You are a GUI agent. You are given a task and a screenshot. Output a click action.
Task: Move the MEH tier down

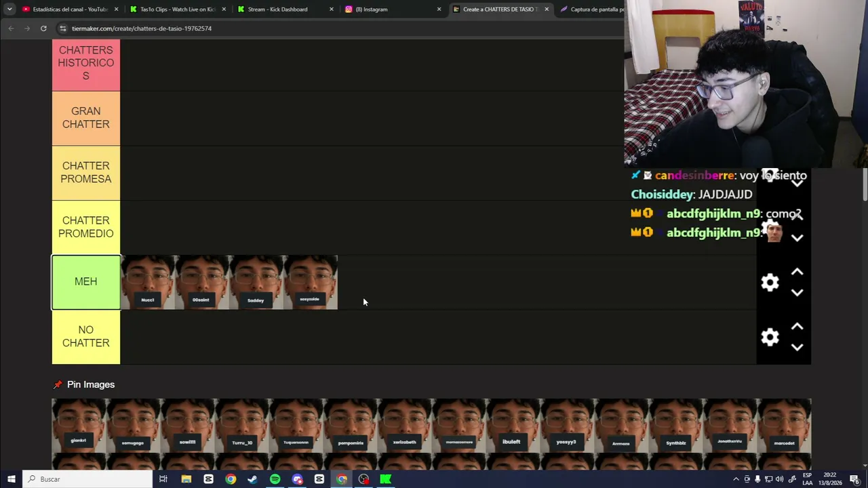click(797, 293)
